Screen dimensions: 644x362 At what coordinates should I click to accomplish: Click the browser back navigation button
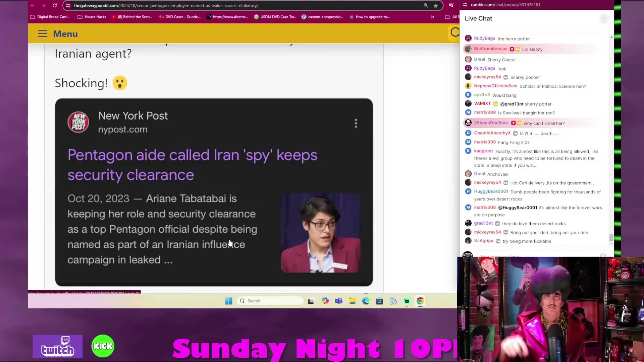pos(32,5)
